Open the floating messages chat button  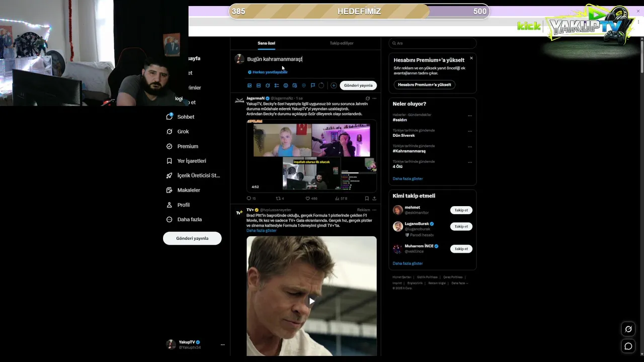[x=628, y=346]
